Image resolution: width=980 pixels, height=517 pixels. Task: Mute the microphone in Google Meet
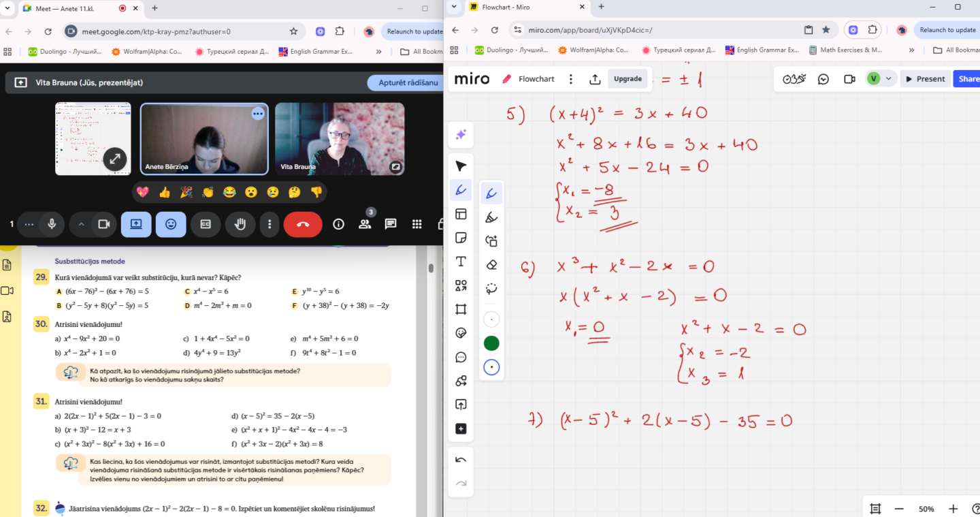52,224
